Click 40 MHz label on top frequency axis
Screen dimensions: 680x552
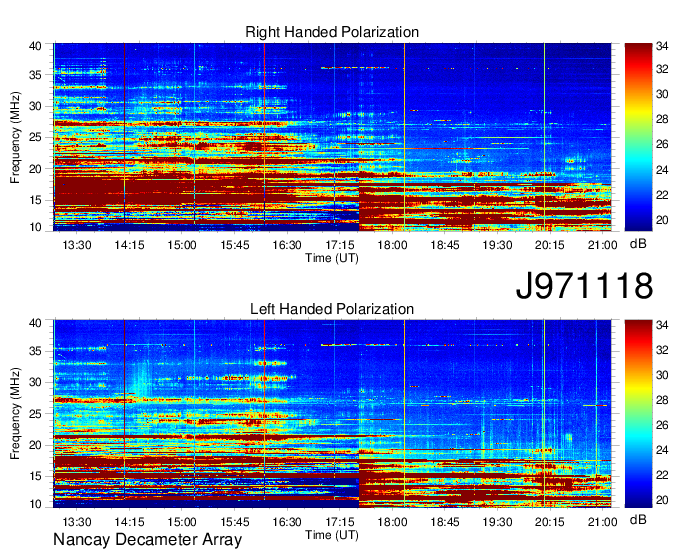[x=36, y=46]
